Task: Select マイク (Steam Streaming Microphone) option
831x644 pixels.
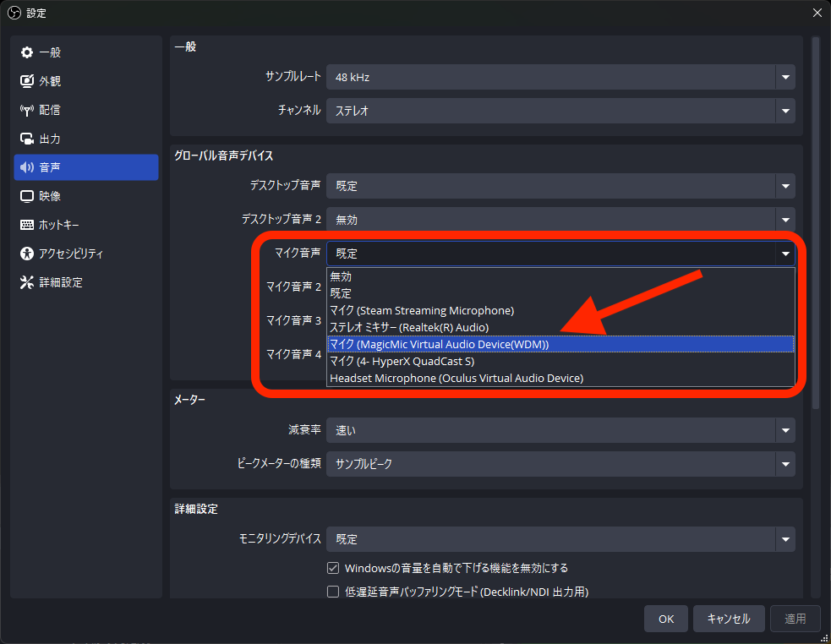Action: pos(560,311)
